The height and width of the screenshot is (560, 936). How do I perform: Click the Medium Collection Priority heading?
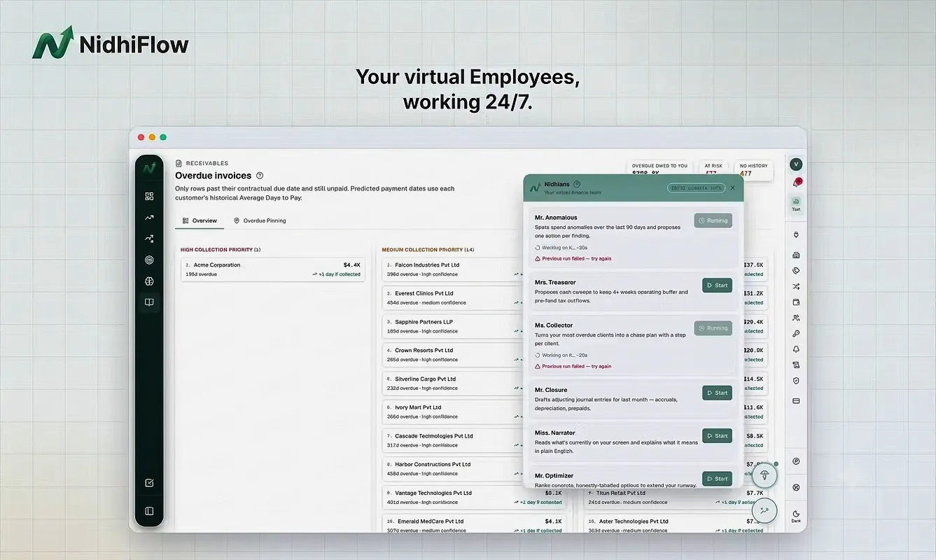[428, 250]
